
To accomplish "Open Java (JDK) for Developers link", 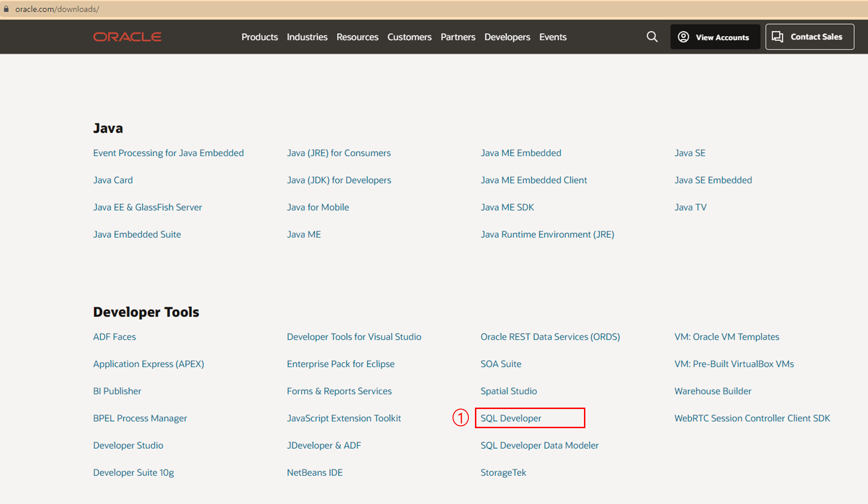I will point(339,180).
